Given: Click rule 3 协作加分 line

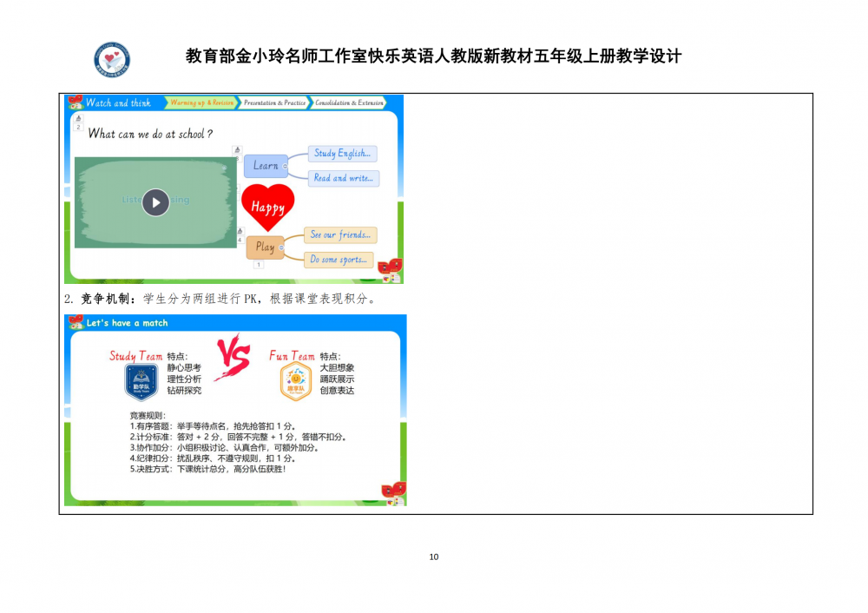Looking at the screenshot, I should [x=224, y=447].
